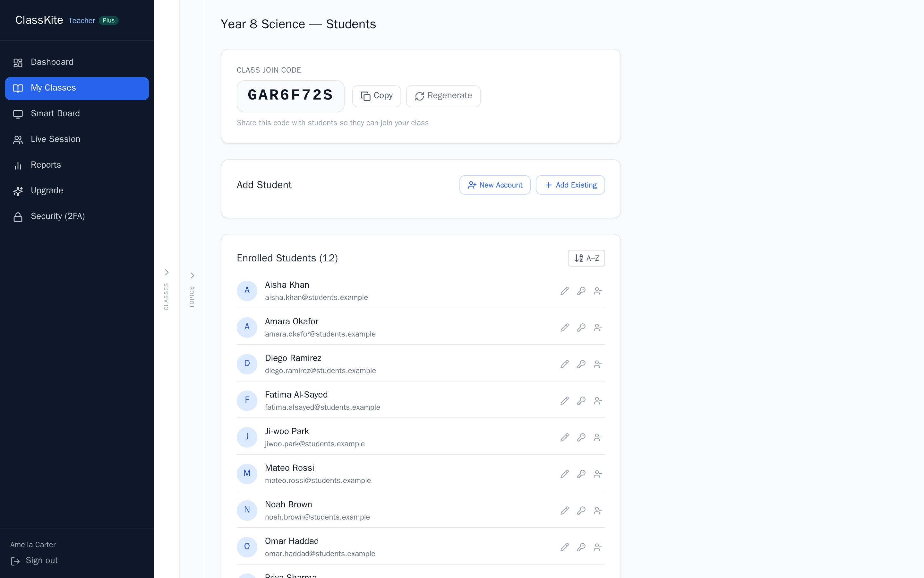924x578 pixels.
Task: Click the key icon for Fatima Al-Sayed
Action: [581, 401]
